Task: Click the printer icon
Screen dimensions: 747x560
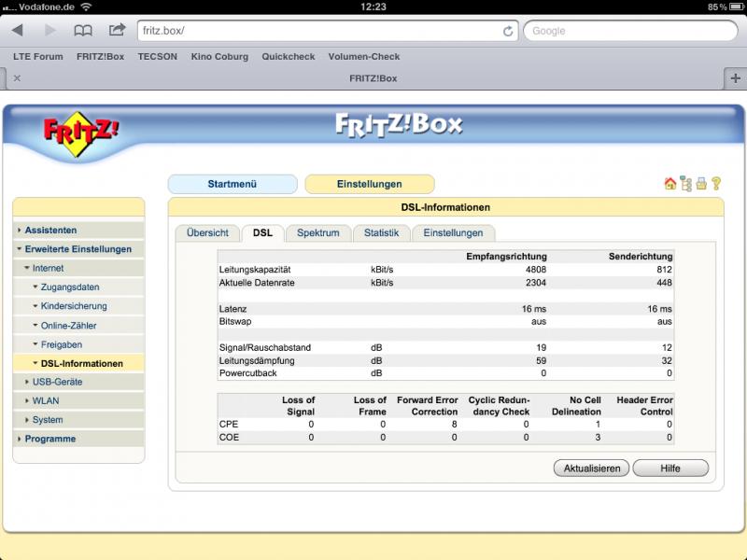Action: (x=701, y=183)
